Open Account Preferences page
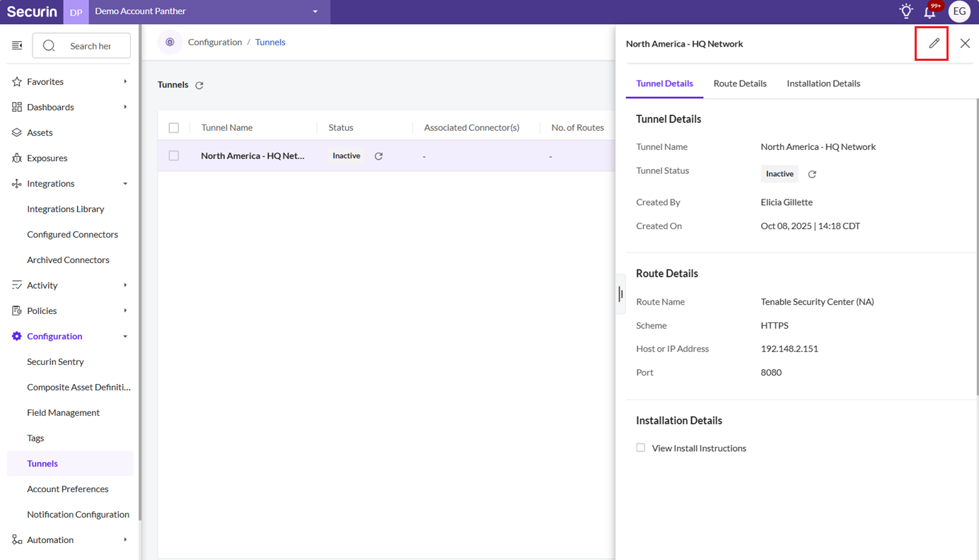The width and height of the screenshot is (979, 560). click(x=68, y=489)
